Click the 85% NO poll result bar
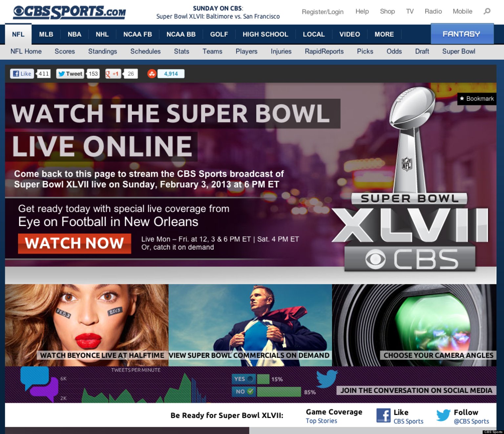This screenshot has height=434, width=504. click(279, 392)
